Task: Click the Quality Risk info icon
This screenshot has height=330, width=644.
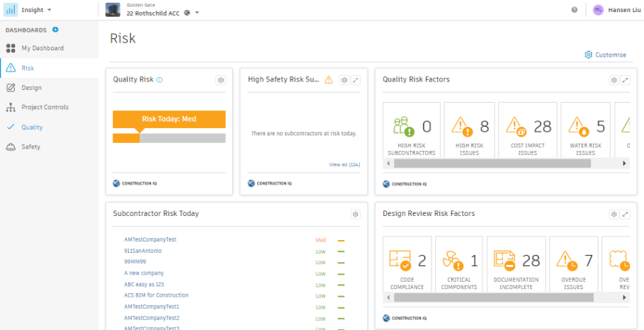Action: 159,80
